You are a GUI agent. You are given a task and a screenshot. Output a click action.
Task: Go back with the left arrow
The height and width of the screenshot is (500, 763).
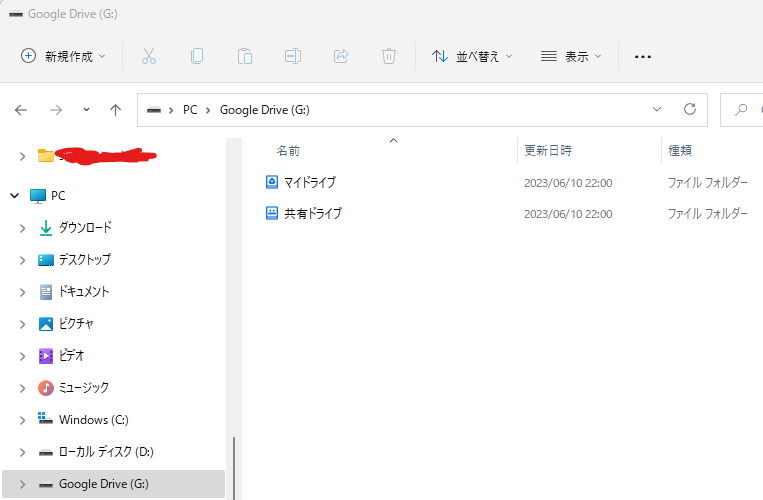21,110
